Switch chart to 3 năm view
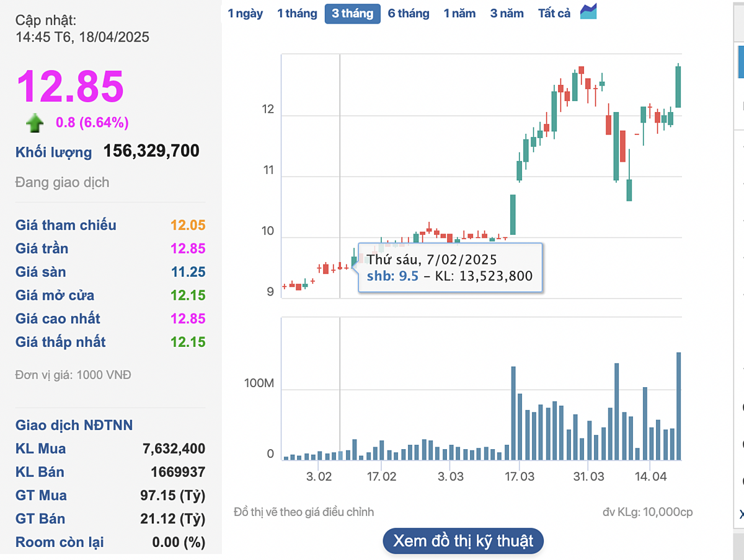This screenshot has width=744, height=560. (x=507, y=13)
